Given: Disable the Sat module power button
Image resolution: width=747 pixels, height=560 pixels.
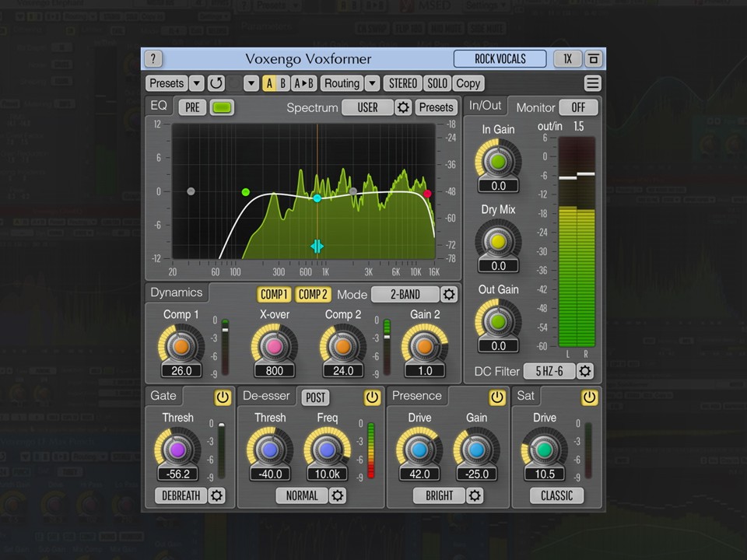Looking at the screenshot, I should (x=589, y=397).
